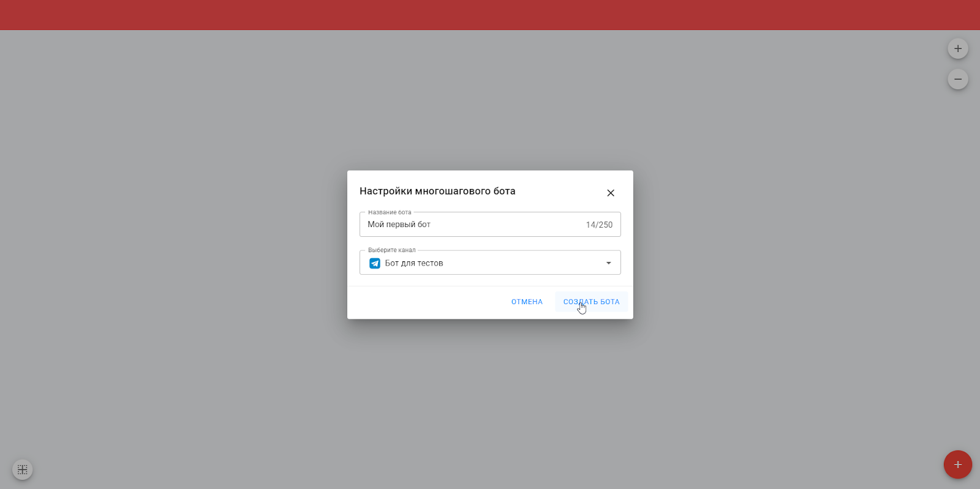Click the 'Название бота' field label
Viewport: 980px width, 489px height.
[x=390, y=212]
